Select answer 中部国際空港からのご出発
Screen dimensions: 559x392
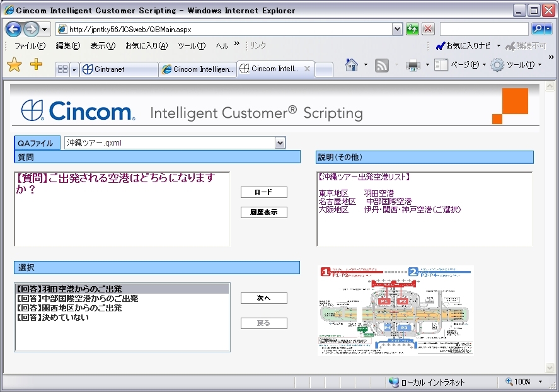tap(122, 298)
